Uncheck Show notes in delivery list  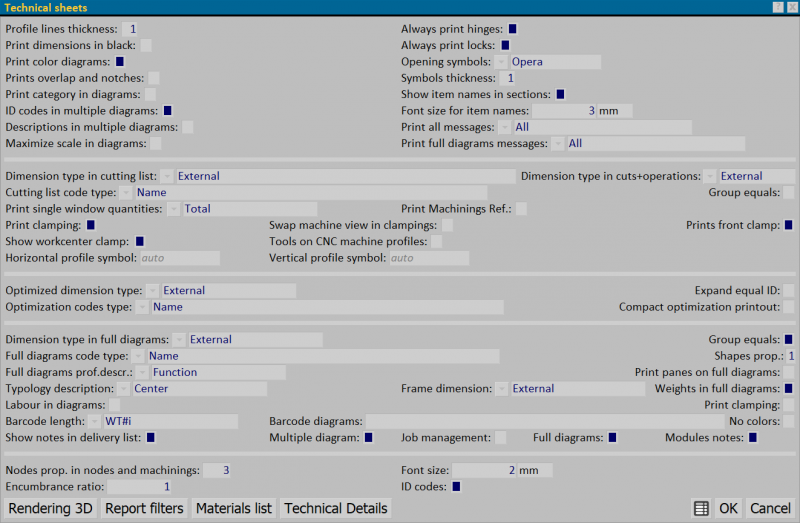click(x=151, y=437)
